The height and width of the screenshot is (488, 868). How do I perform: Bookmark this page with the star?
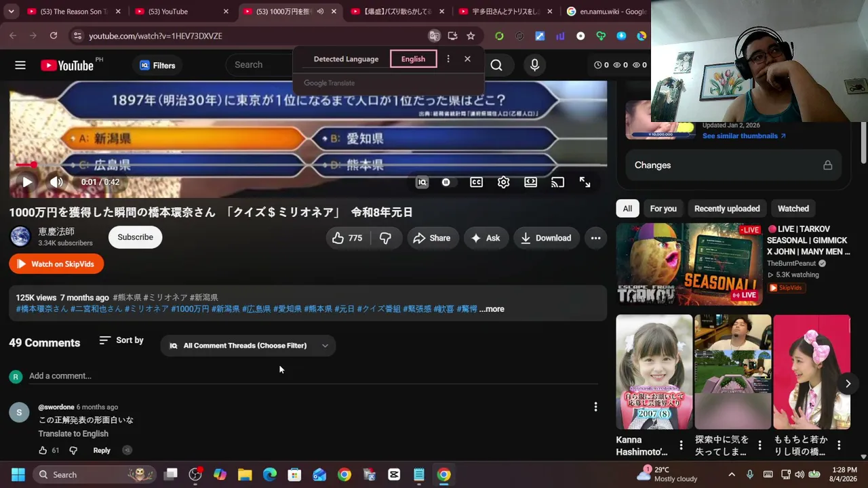click(x=471, y=36)
